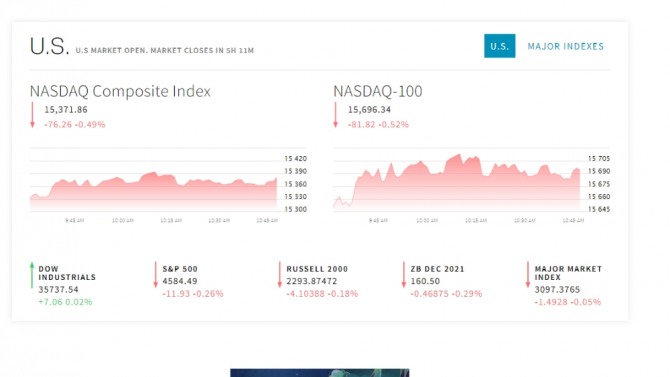This screenshot has height=377, width=670.
Task: Switch to Major Indexes tab
Action: [x=565, y=46]
